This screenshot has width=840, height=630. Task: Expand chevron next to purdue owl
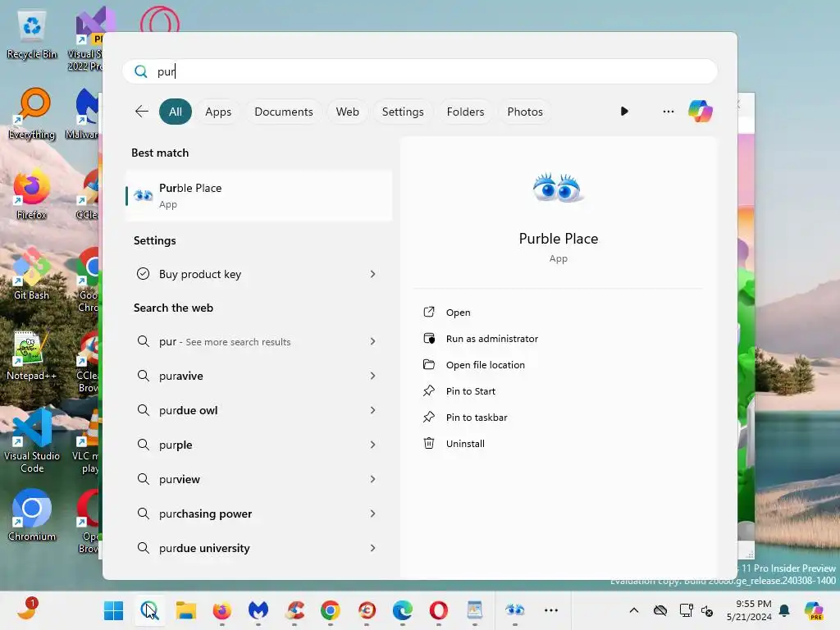373,410
